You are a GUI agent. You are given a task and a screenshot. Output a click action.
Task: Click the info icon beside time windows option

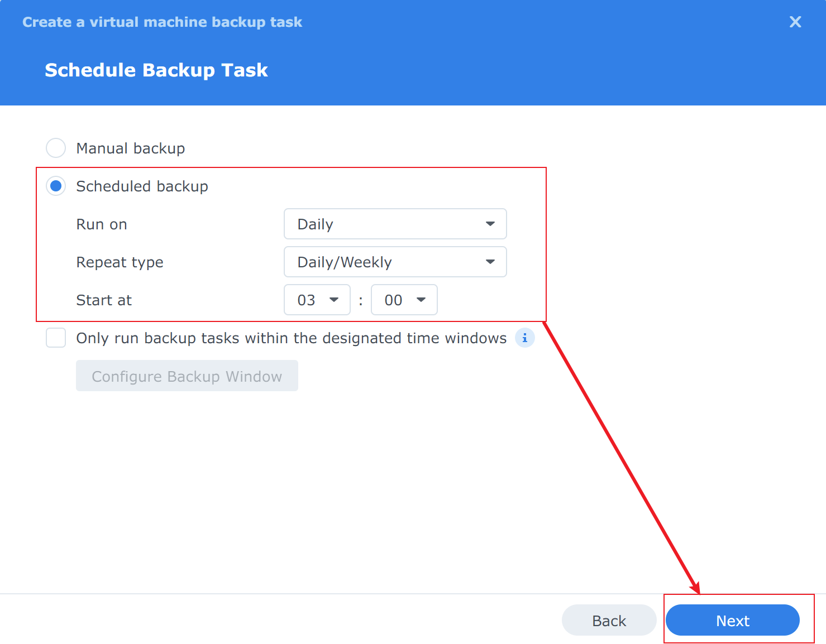tap(524, 338)
